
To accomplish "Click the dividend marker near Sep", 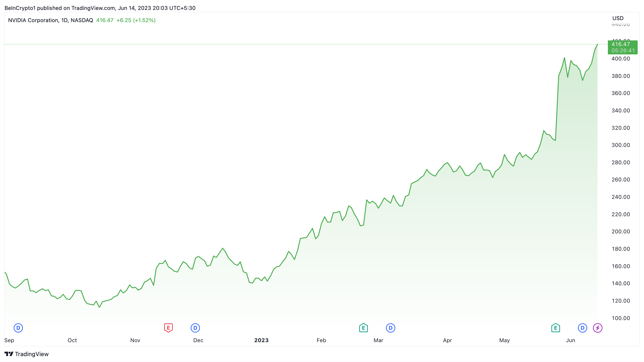I will point(18,328).
